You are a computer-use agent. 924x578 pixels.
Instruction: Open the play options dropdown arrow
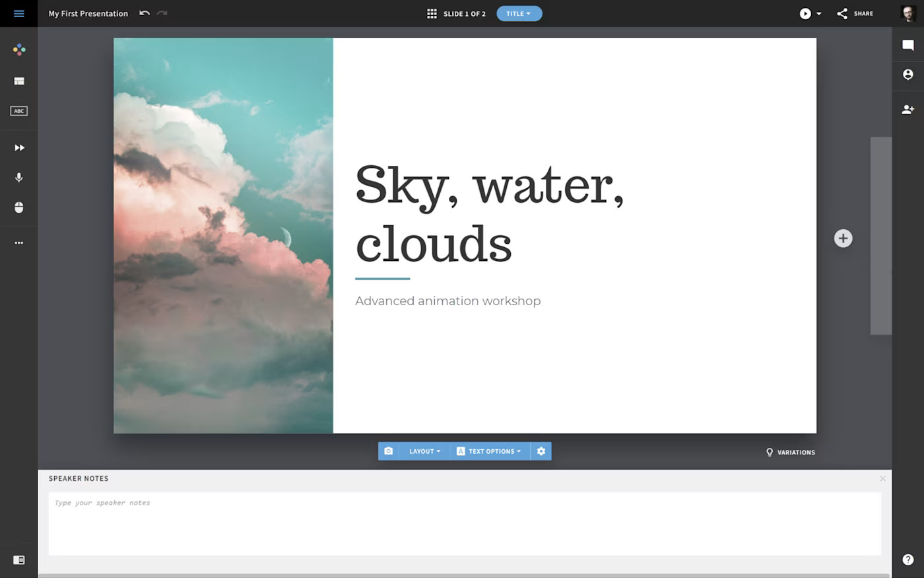819,14
